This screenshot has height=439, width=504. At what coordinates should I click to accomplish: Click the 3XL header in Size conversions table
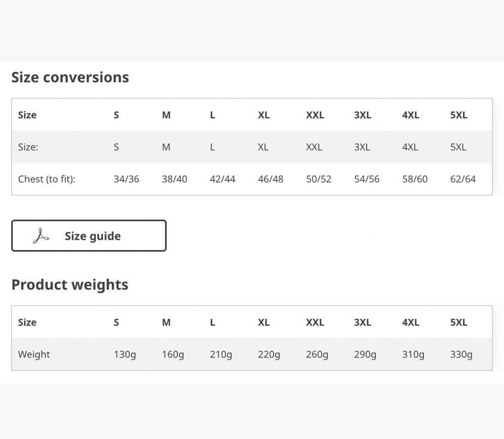pos(363,115)
